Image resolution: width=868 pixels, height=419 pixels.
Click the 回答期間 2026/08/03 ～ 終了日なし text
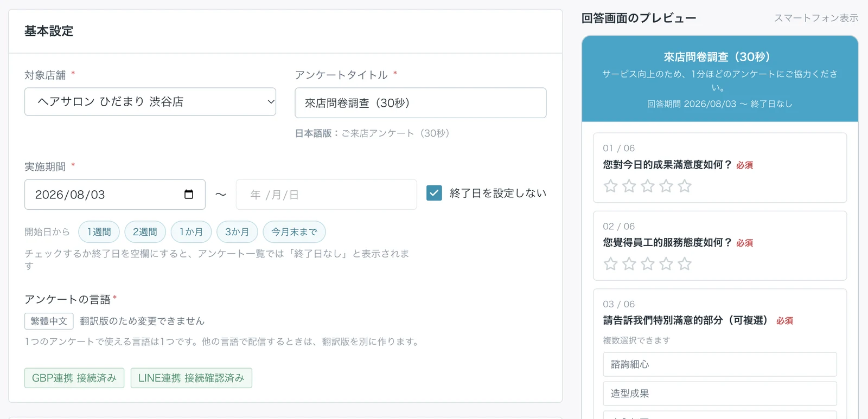click(720, 104)
